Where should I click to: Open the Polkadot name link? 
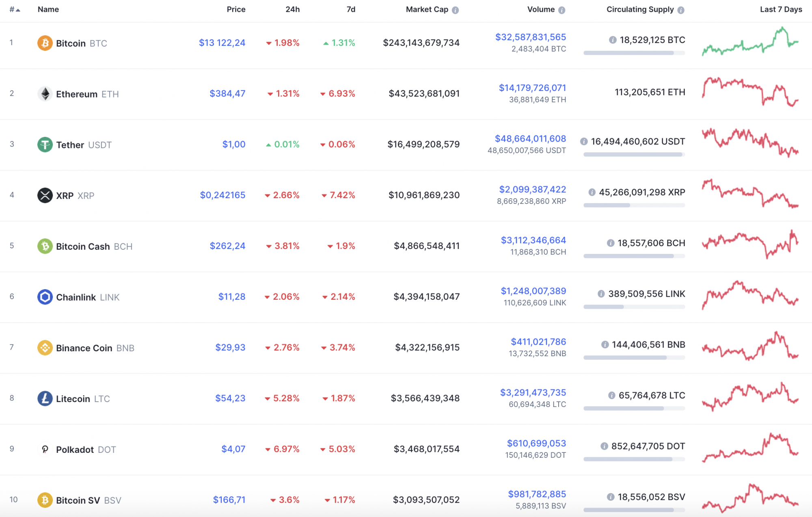pyautogui.click(x=75, y=450)
